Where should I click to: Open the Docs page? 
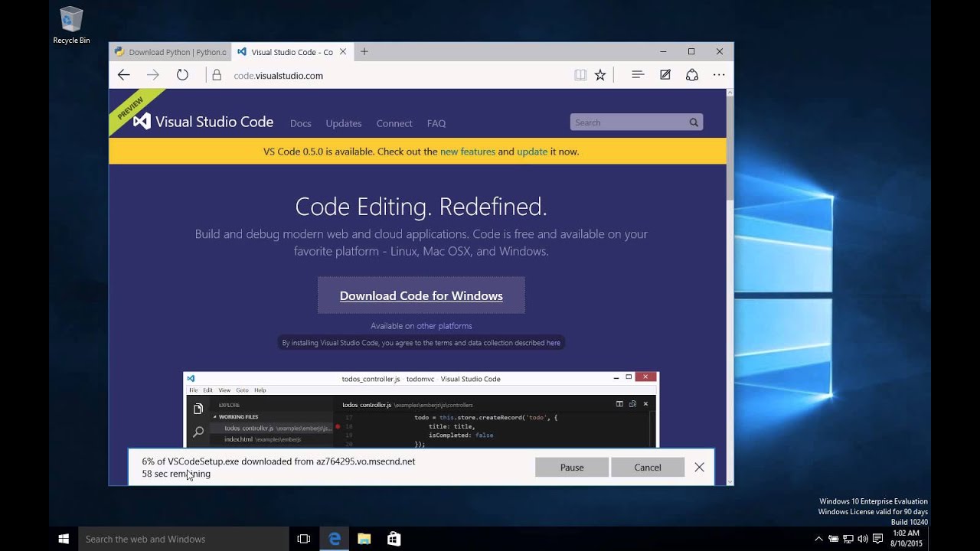pos(301,123)
